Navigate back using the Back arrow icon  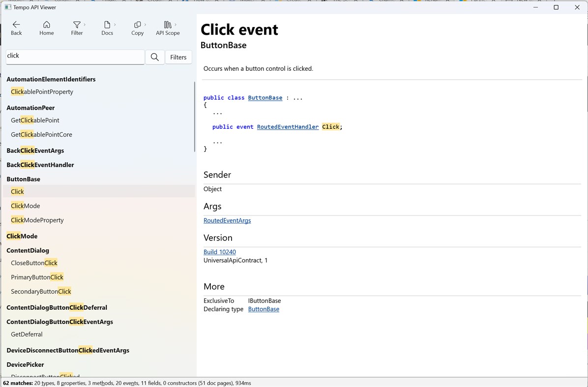[16, 25]
